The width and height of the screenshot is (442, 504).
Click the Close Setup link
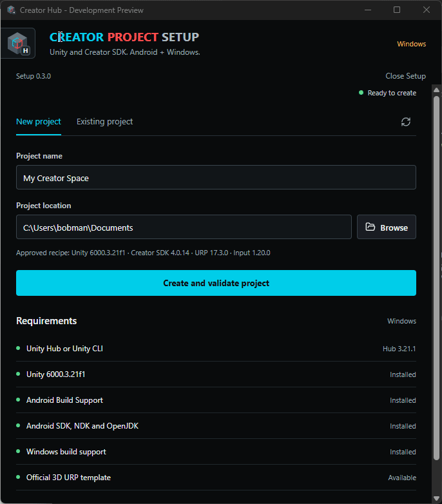pos(405,76)
